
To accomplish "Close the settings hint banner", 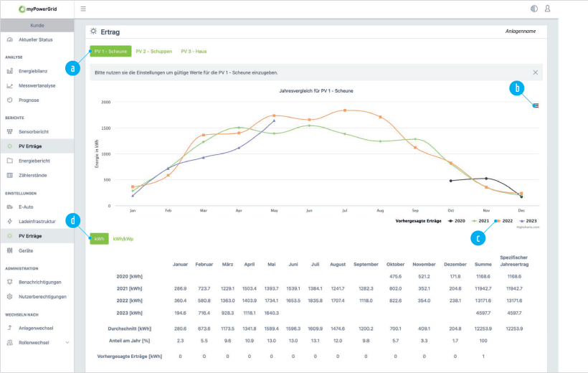I will 535,72.
